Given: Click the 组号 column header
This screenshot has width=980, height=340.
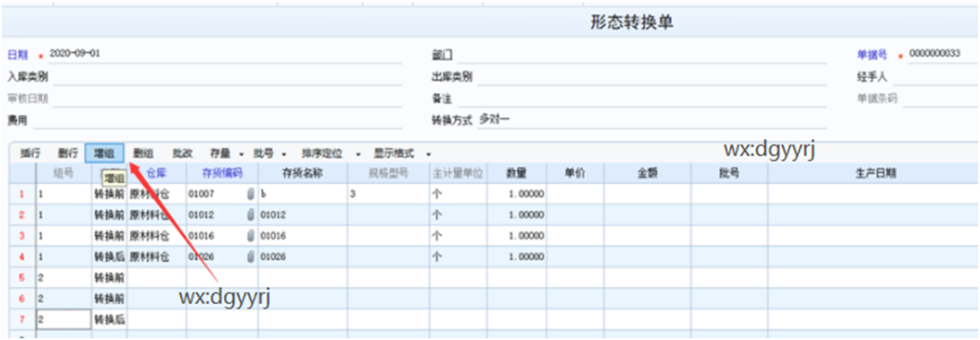Looking at the screenshot, I should coord(64,173).
